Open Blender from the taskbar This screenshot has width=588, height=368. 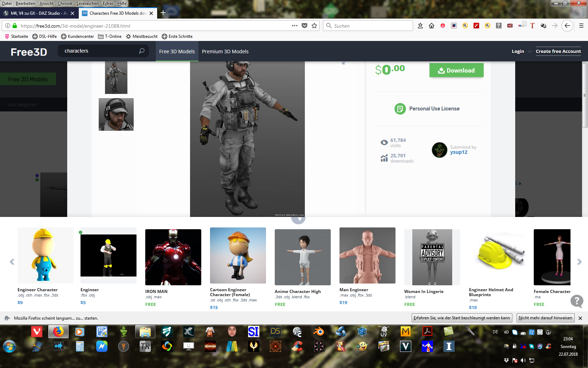coord(319,332)
